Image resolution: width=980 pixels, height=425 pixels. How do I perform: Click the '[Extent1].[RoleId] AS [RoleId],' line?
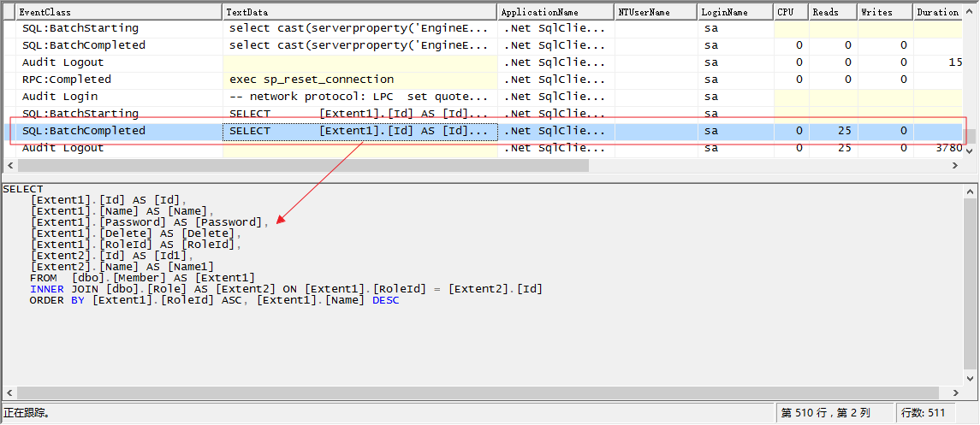tap(136, 245)
